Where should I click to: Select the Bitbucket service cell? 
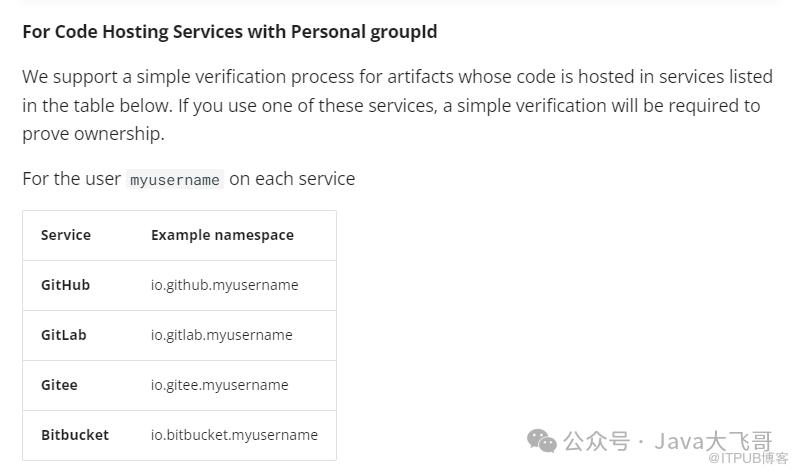[x=75, y=435]
